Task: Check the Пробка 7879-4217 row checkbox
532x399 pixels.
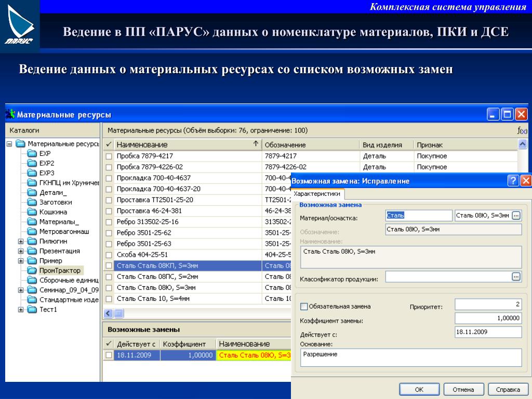Action: pyautogui.click(x=109, y=156)
